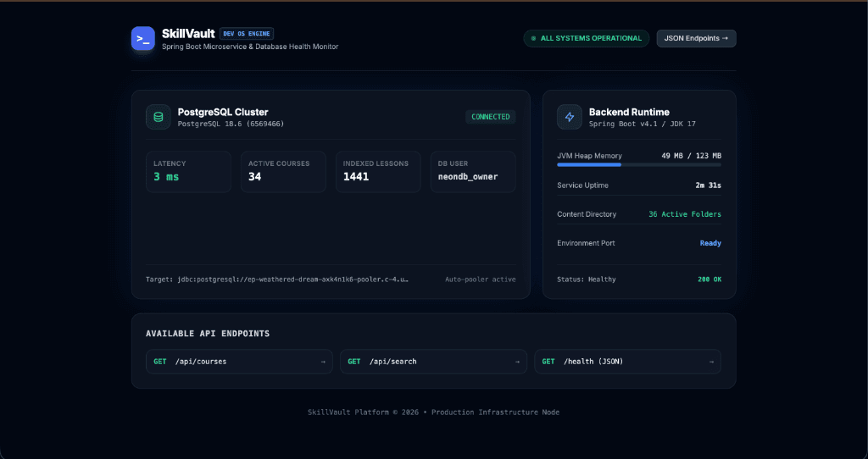Click the PostgreSQL database cylinder icon
Image resolution: width=868 pixels, height=459 pixels.
tap(159, 117)
